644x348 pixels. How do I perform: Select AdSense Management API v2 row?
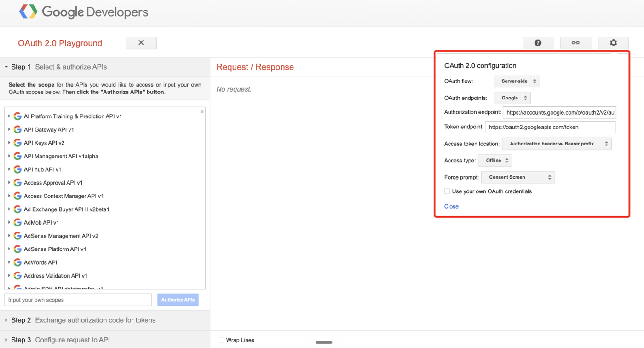tap(61, 236)
